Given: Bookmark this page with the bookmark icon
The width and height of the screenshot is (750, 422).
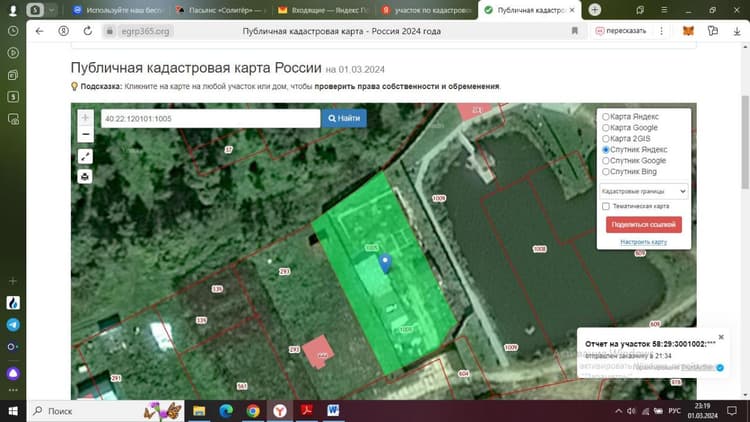Looking at the screenshot, I should click(574, 31).
